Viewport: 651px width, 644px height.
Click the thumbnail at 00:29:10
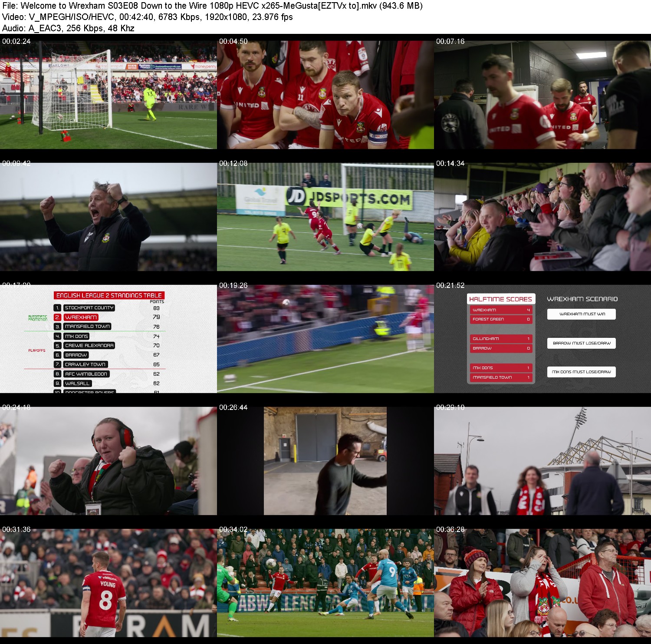[x=542, y=461]
